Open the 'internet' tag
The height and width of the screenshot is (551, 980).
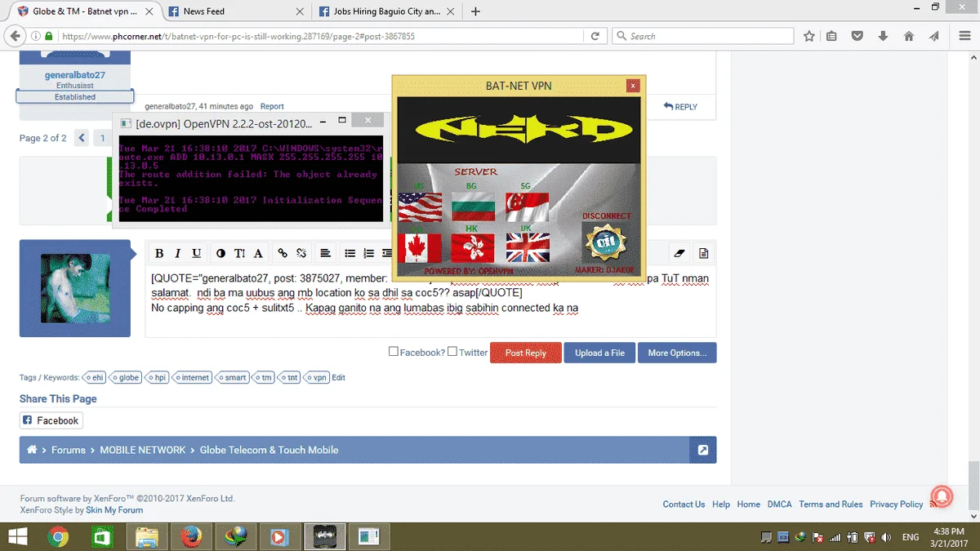pos(193,378)
